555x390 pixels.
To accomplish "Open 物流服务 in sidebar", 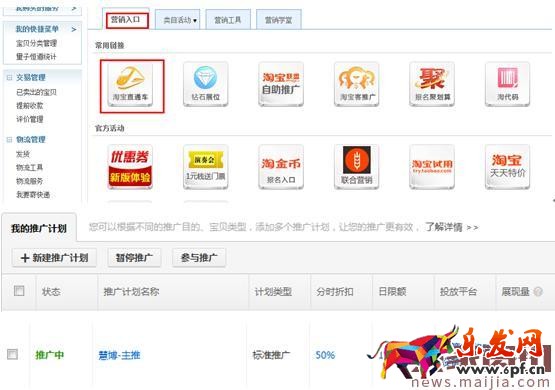I will point(29,181).
